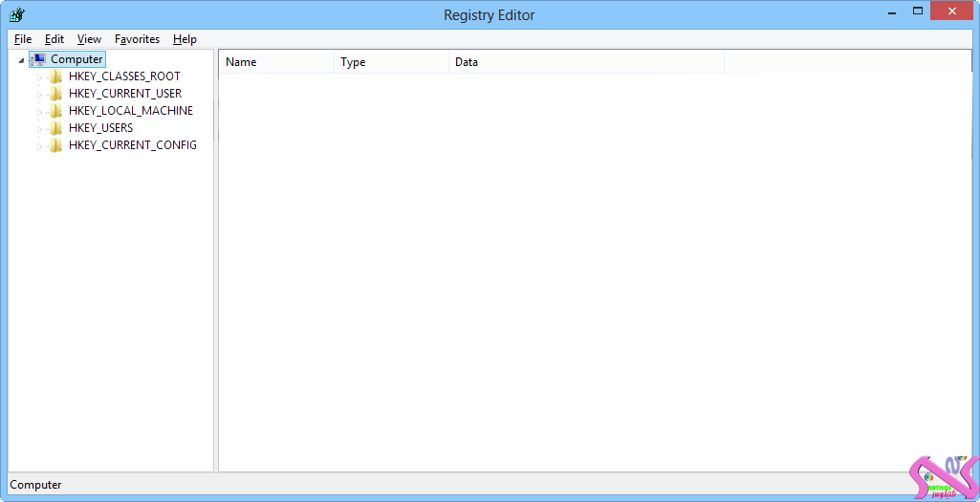Click the Registry Editor title bar icon
The width and height of the screenshot is (980, 502).
tap(16, 14)
